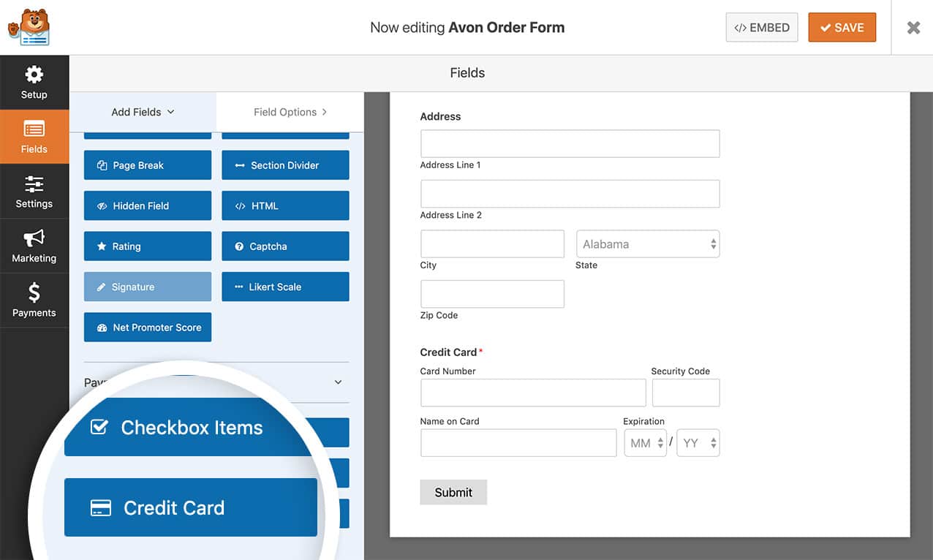The height and width of the screenshot is (560, 933).
Task: Collapse the Payment Fields section chevron
Action: point(338,382)
